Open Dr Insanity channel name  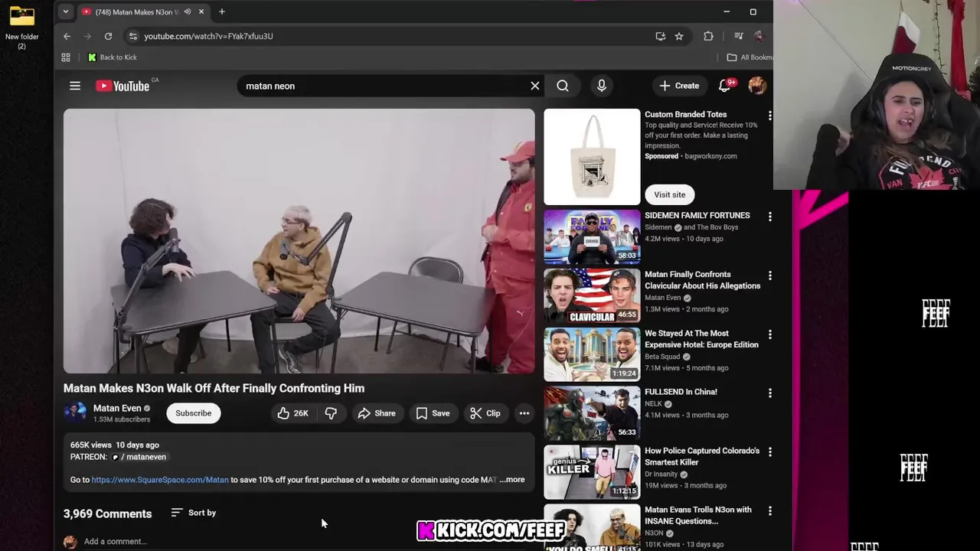661,474
